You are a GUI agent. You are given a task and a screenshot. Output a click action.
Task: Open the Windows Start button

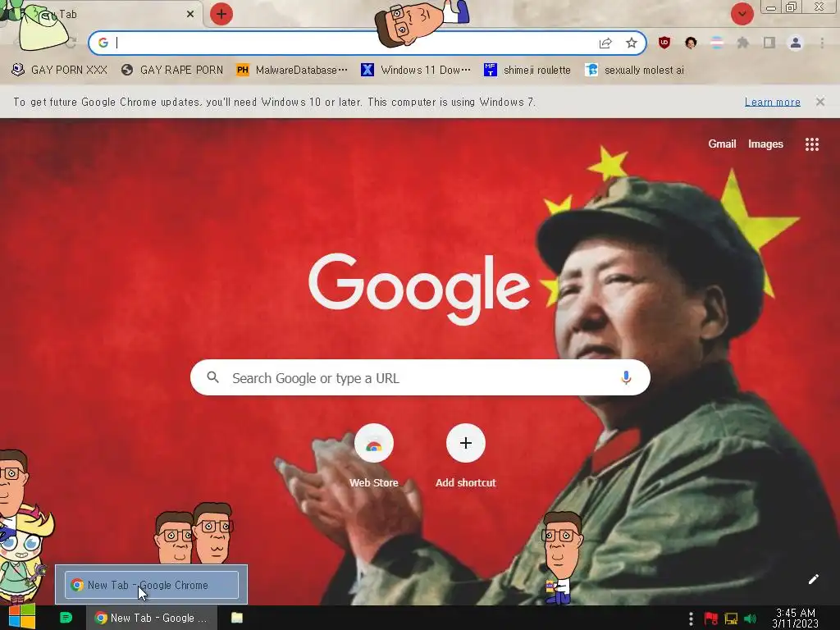tap(22, 617)
